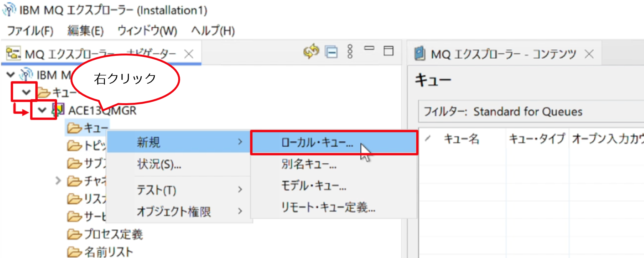
Task: Click the IBM MQ root antenna icon
Action: pyautogui.click(x=26, y=74)
